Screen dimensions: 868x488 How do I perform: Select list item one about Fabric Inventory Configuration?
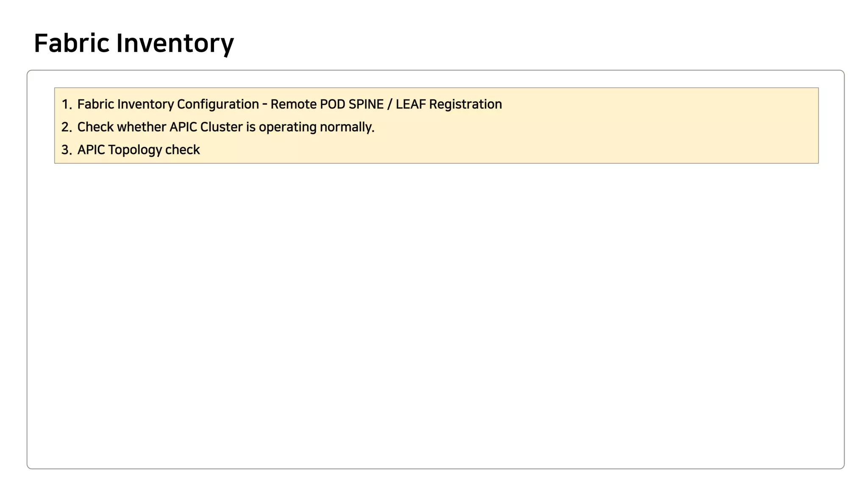[x=289, y=104]
